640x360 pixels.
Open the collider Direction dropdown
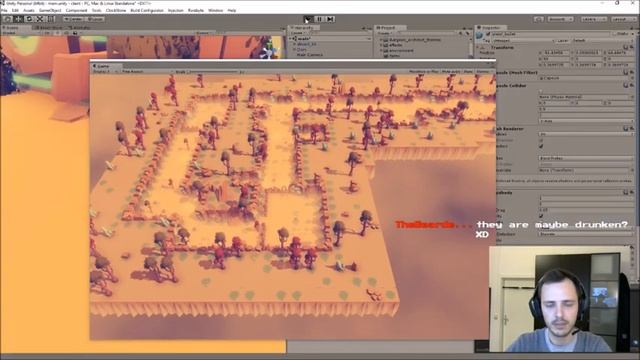tap(586, 121)
